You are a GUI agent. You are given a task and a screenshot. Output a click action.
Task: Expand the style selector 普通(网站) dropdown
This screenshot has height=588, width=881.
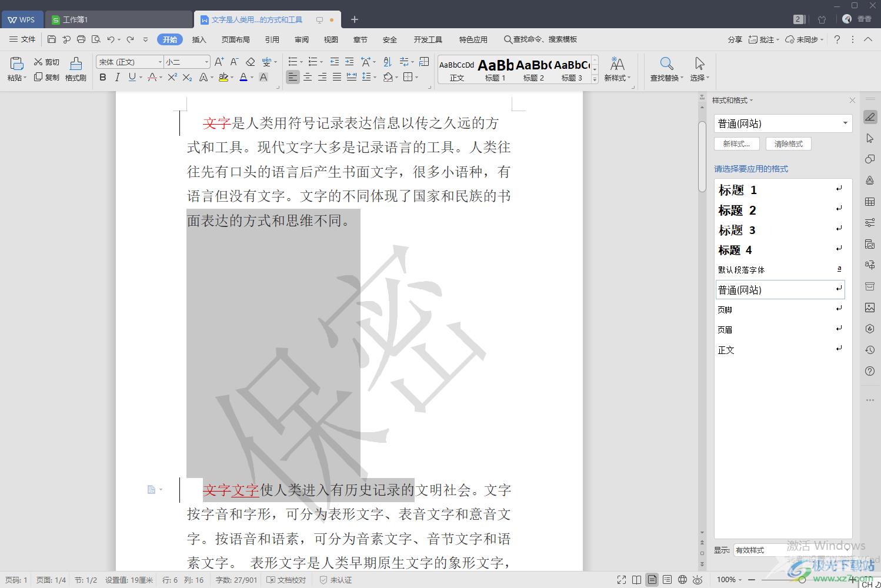point(845,123)
